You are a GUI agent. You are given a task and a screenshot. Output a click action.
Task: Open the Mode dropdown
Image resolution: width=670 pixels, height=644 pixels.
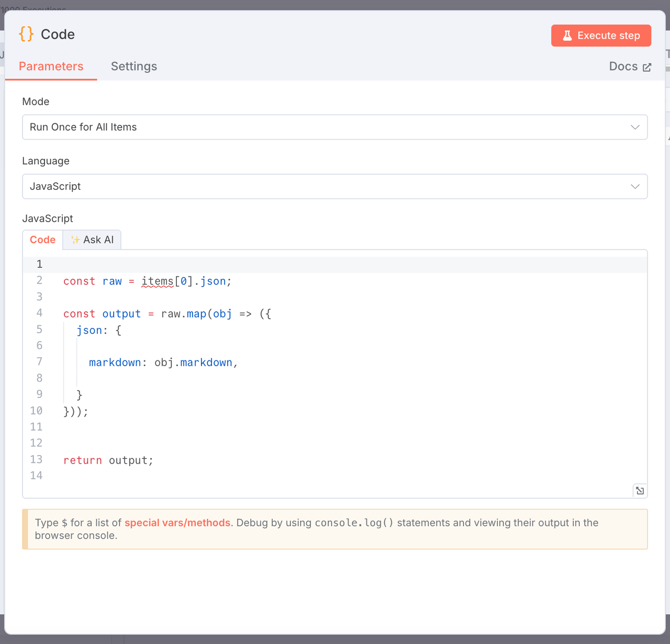(x=335, y=127)
